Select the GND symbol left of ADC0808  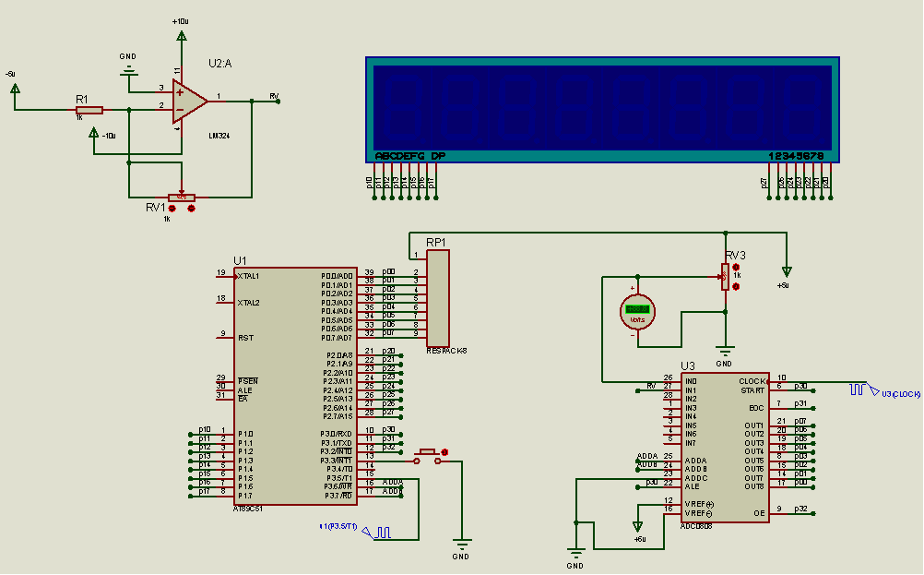575,554
